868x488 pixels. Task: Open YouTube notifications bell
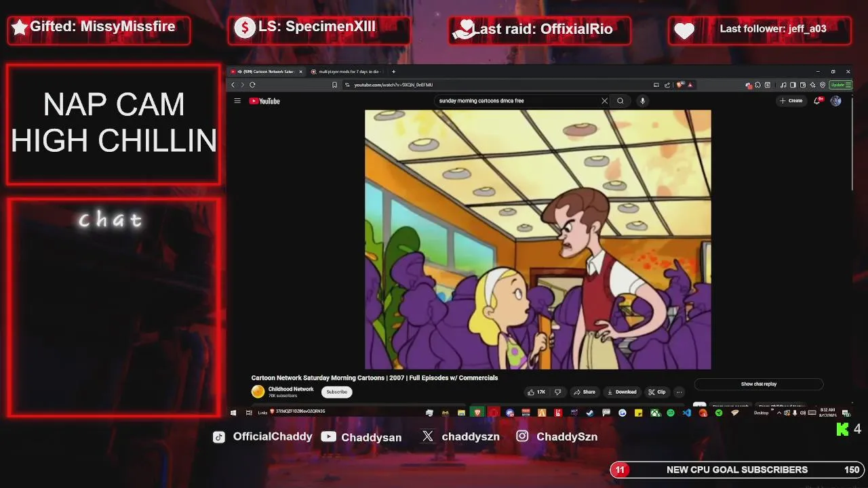[818, 101]
